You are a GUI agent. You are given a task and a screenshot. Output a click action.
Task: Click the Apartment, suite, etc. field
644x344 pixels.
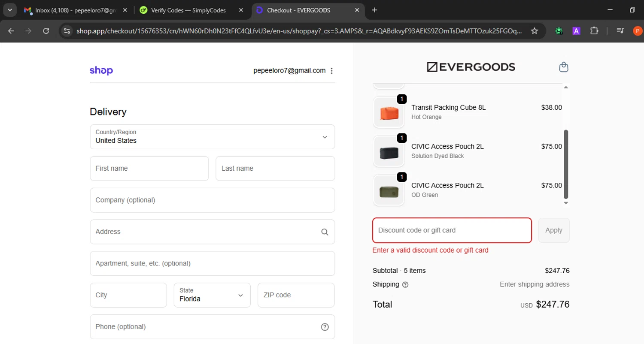coord(212,263)
